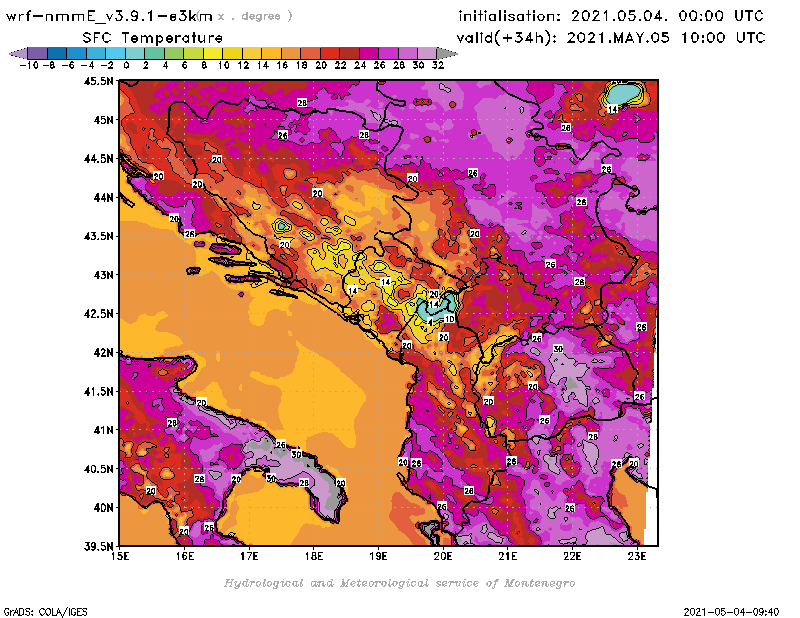Pick the bright yellow 8 to 10 swatch
This screenshot has height=618, width=800.
click(213, 53)
